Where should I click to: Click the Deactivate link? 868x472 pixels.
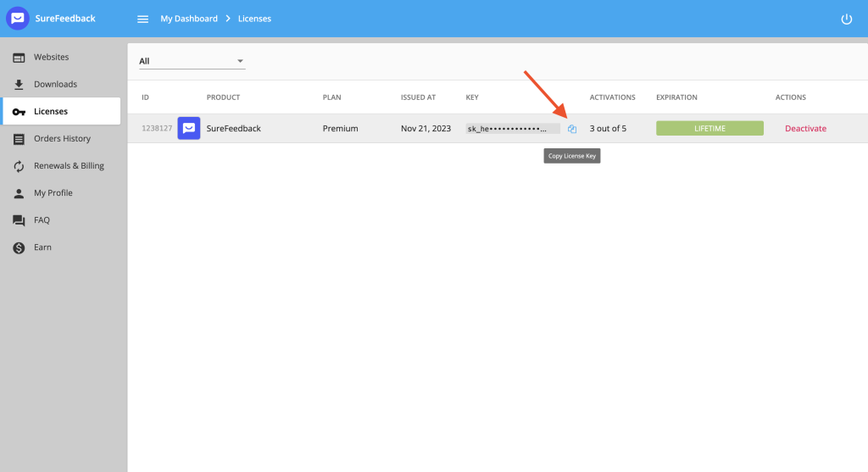[805, 128]
